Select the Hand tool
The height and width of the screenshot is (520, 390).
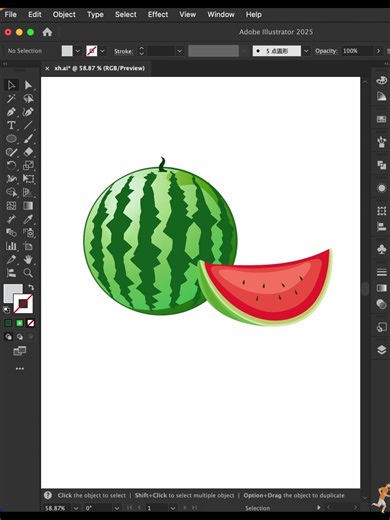[x=28, y=259]
